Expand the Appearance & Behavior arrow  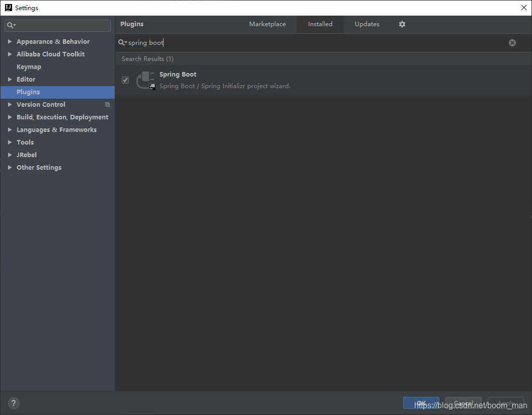[x=10, y=41]
